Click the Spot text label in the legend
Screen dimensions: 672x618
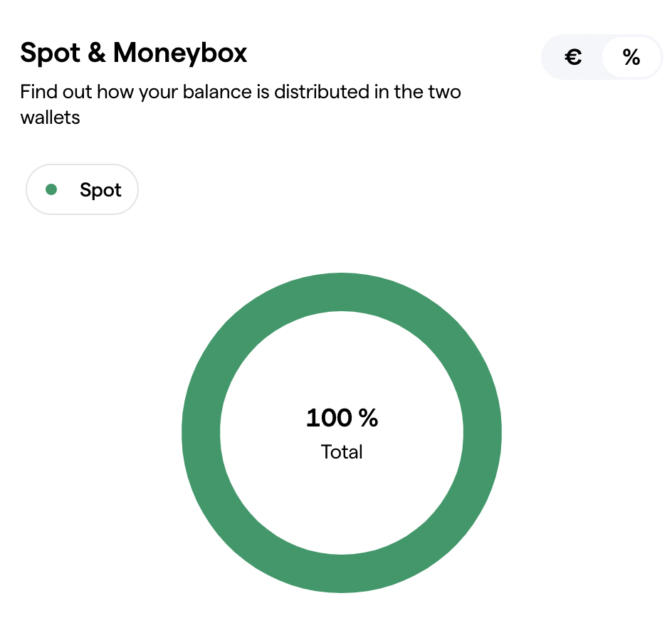click(100, 190)
